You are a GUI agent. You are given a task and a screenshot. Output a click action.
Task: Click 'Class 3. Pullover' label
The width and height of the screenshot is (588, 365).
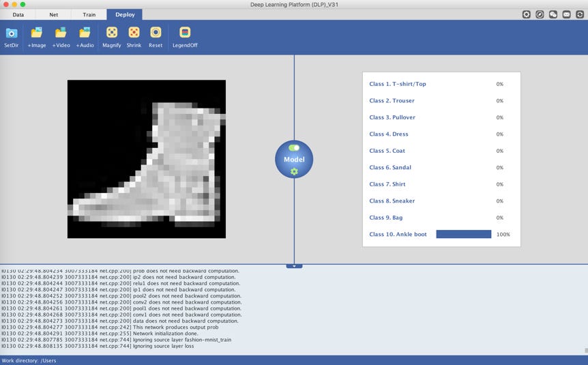pos(392,117)
